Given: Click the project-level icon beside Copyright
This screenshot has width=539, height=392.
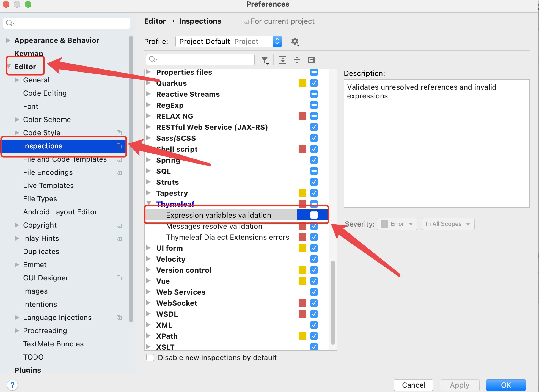Looking at the screenshot, I should (x=119, y=225).
